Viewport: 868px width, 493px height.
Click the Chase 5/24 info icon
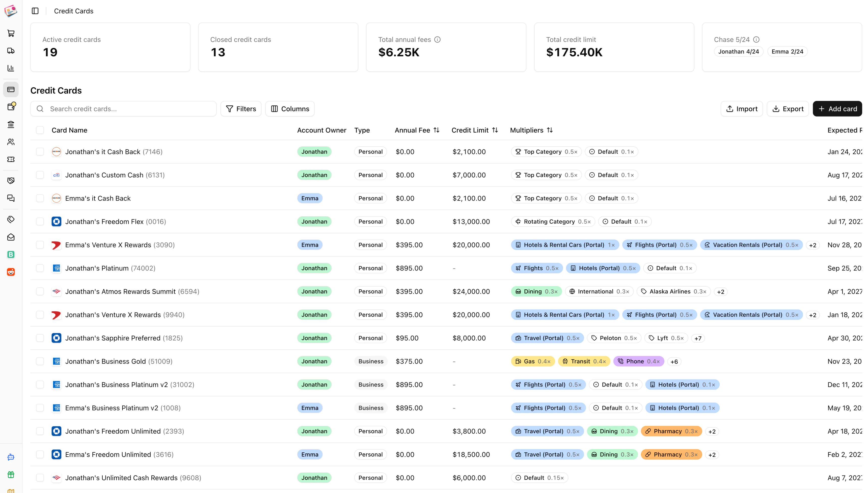[x=756, y=40]
